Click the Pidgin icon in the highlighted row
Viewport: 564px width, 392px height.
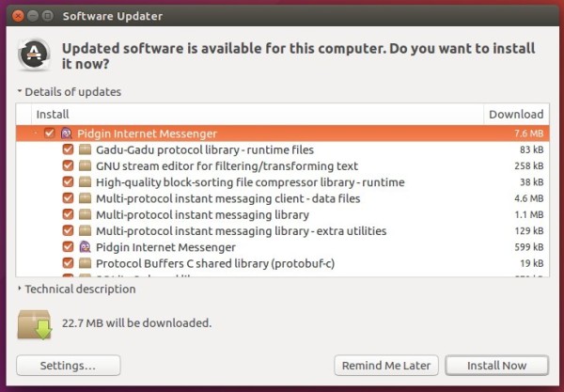pos(66,133)
